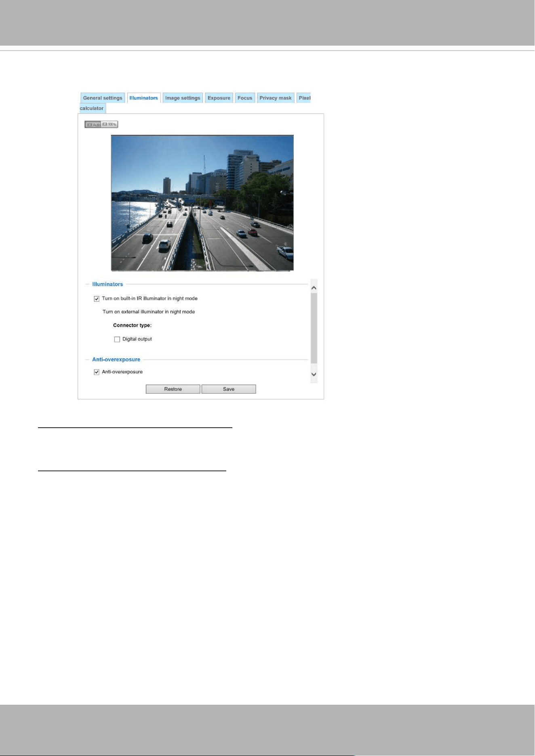Click the settings panel scrollbar thumb
535x756 pixels.
coord(314,329)
